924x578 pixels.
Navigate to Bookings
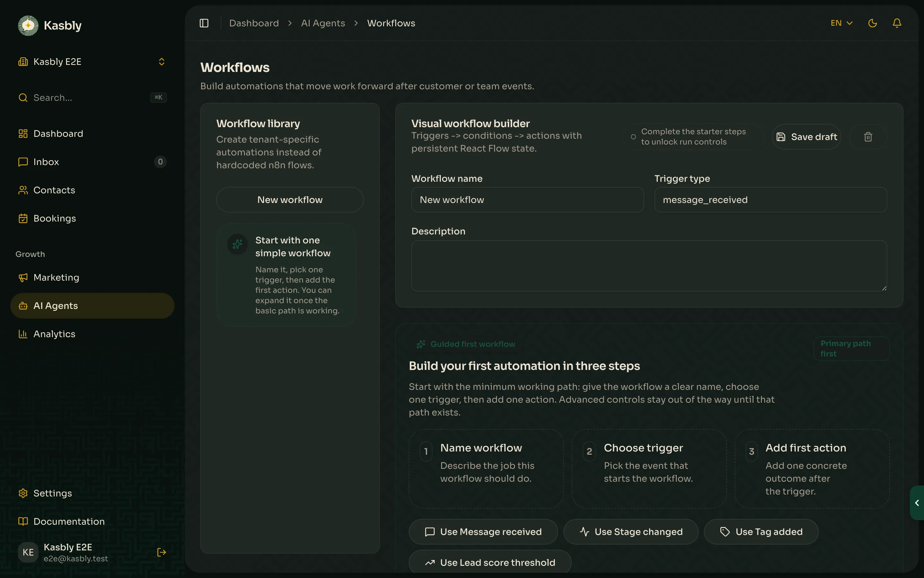coord(92,218)
